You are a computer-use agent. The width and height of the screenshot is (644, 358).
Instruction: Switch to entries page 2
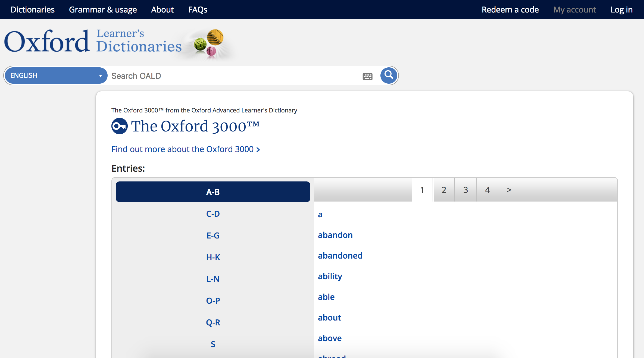tap(444, 190)
